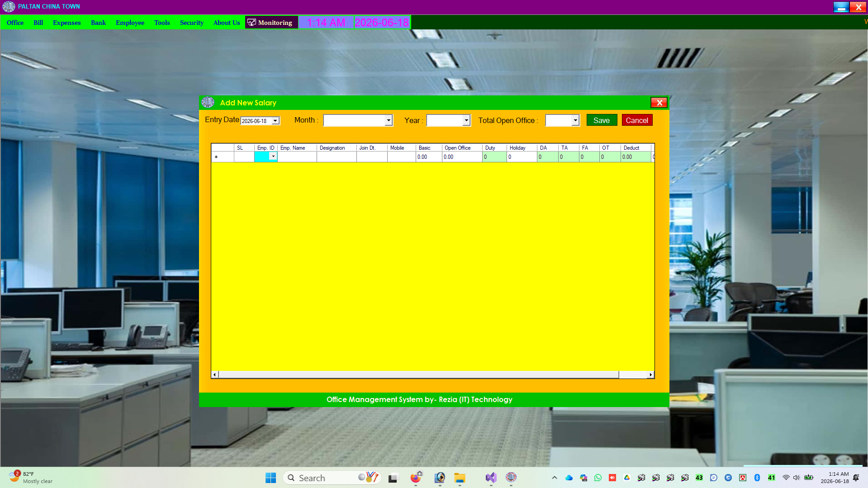Open the Office menu
868x488 pixels.
tap(15, 23)
